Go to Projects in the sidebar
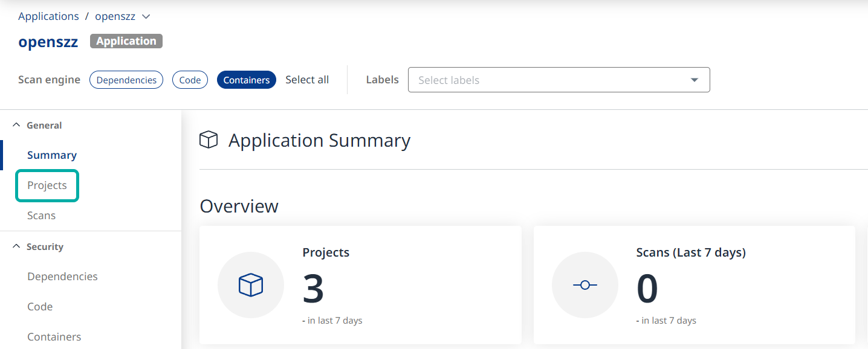The width and height of the screenshot is (868, 349). (x=47, y=185)
